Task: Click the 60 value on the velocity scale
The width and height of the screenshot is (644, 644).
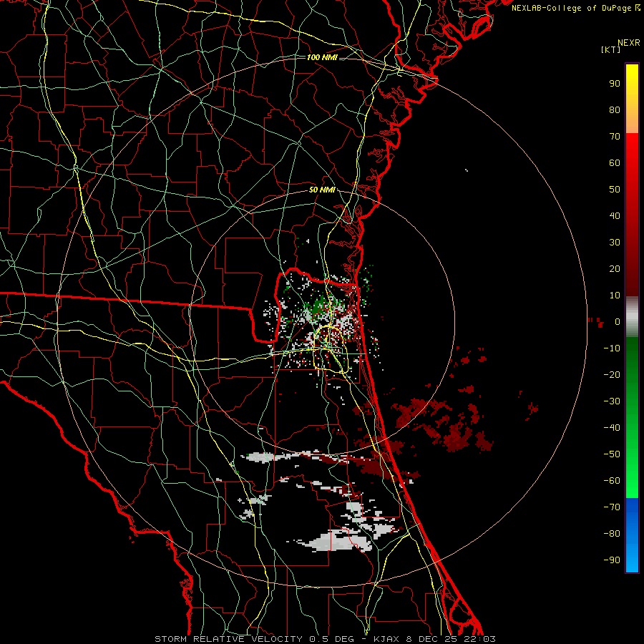Action: (615, 163)
